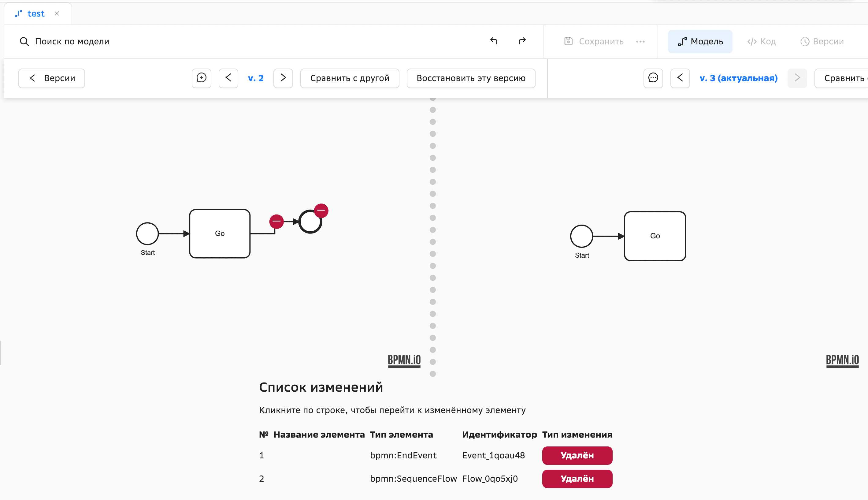The height and width of the screenshot is (500, 868).
Task: Click the redo arrow icon
Action: [x=522, y=41]
